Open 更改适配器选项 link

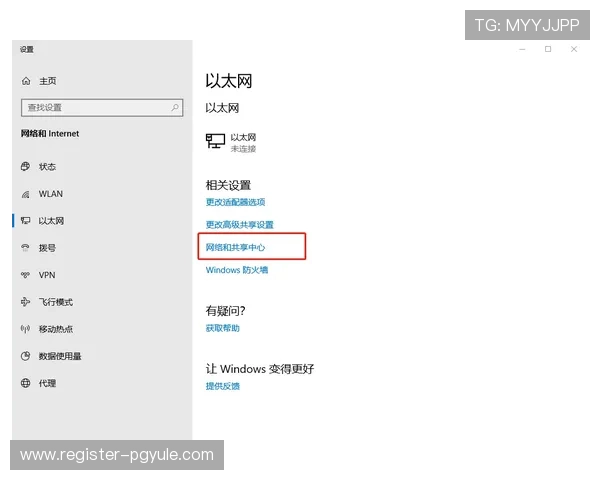pyautogui.click(x=235, y=202)
